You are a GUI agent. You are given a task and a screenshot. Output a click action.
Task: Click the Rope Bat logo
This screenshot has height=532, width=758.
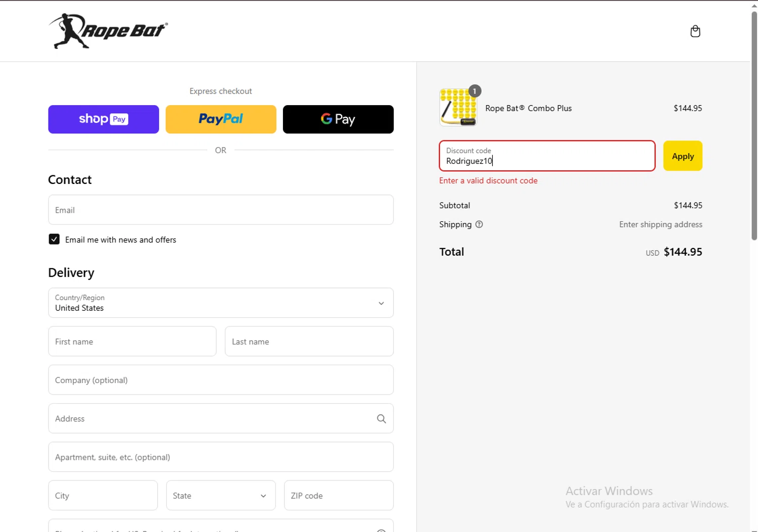tap(108, 31)
